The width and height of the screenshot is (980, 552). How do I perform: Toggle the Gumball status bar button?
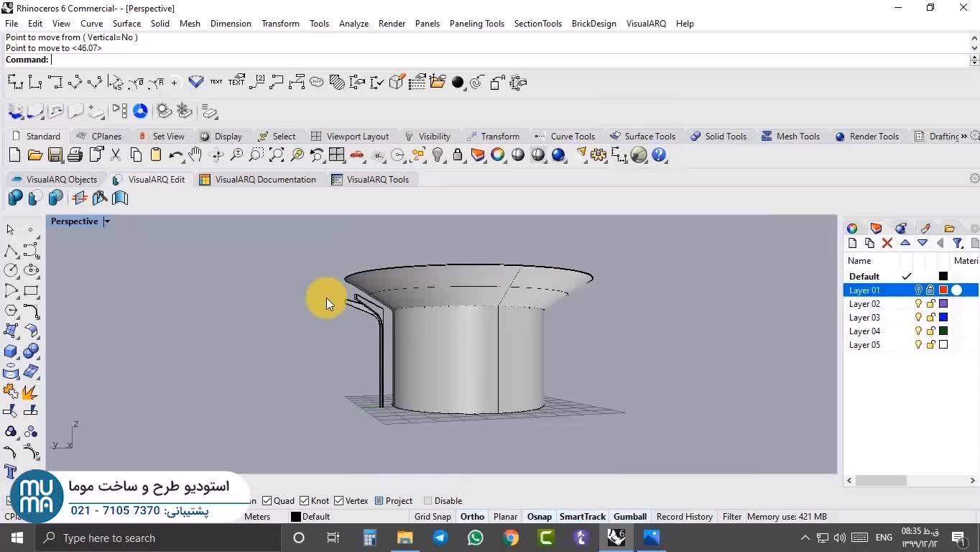pos(629,517)
